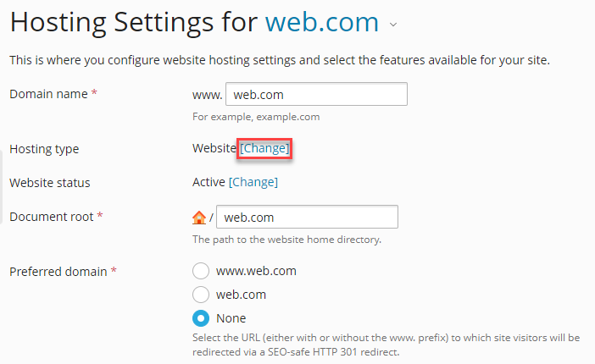Open the web.com link in the page heading
This screenshot has width=595, height=364.
(321, 22)
